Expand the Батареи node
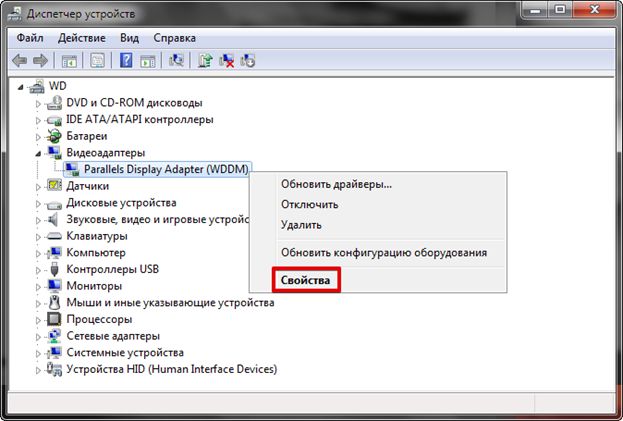 38,137
